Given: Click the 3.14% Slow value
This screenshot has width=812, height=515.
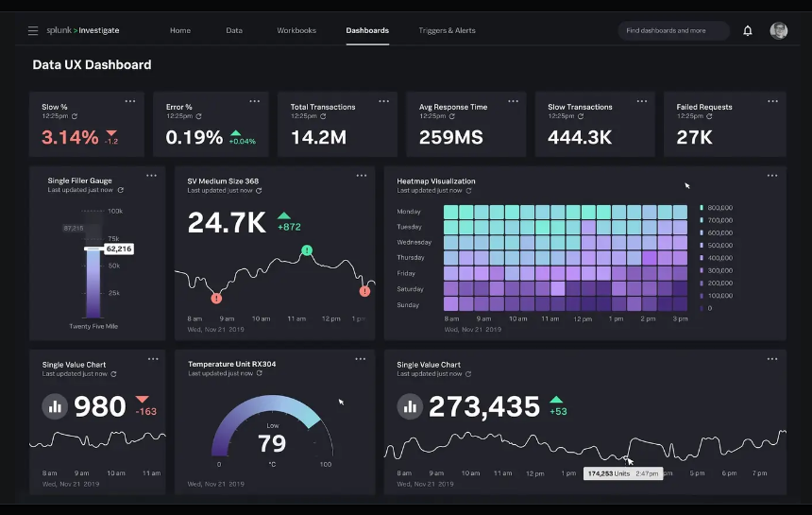Looking at the screenshot, I should 70,137.
